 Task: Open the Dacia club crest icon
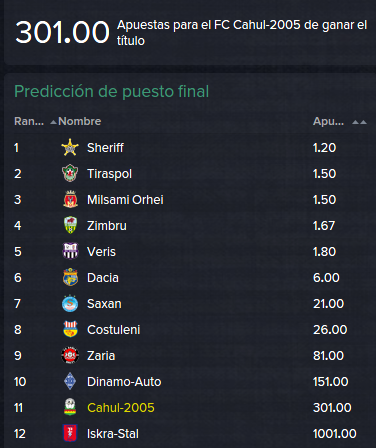tap(70, 277)
